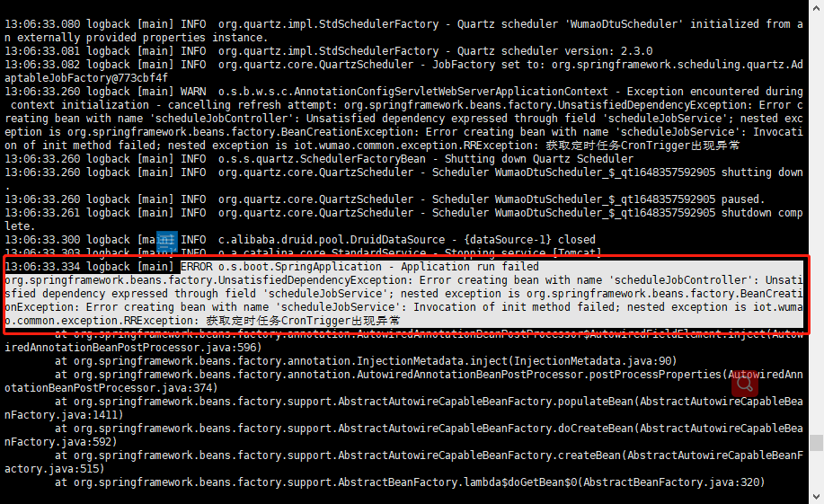
Task: Click 'InjectionMetadata.java:90' stack reference
Action: [x=592, y=361]
